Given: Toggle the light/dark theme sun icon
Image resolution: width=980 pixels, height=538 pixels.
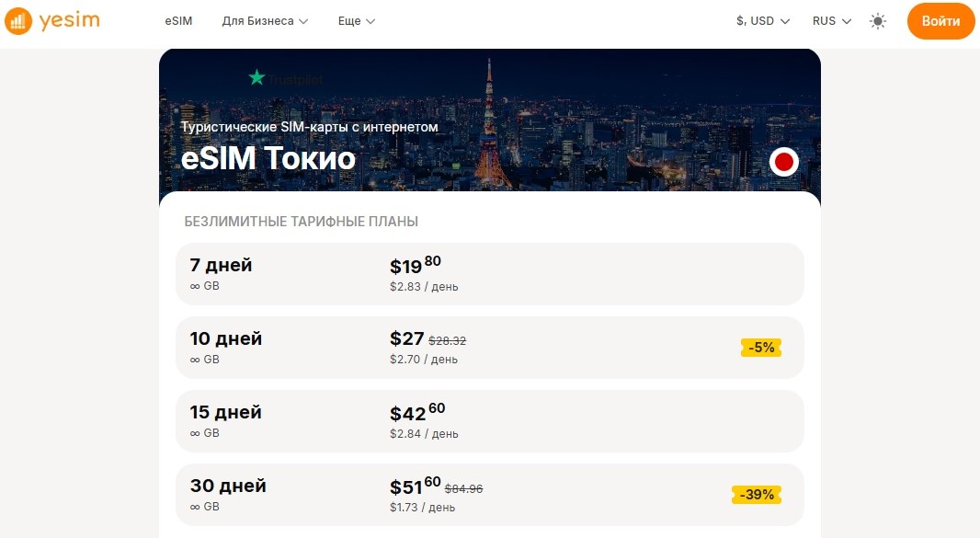Looking at the screenshot, I should [878, 21].
